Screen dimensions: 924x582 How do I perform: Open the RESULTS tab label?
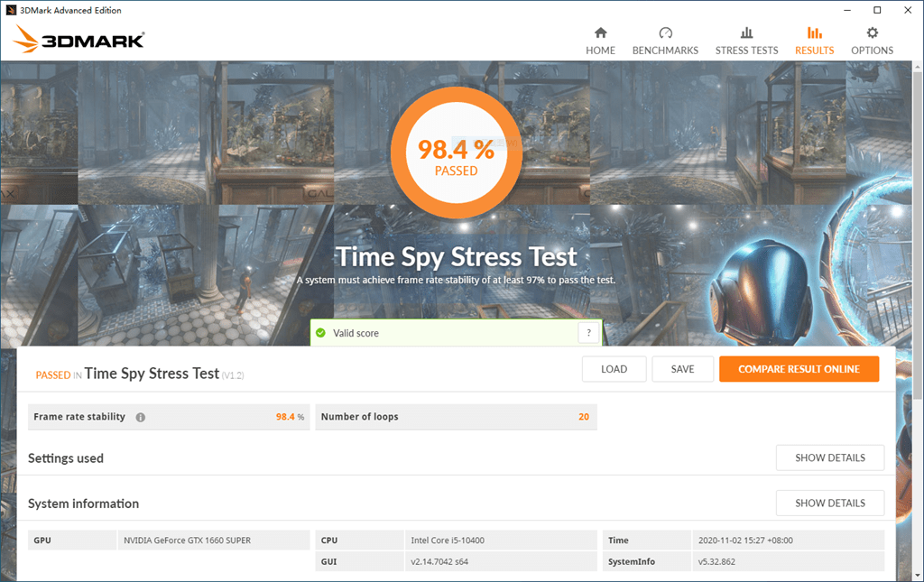tap(815, 50)
